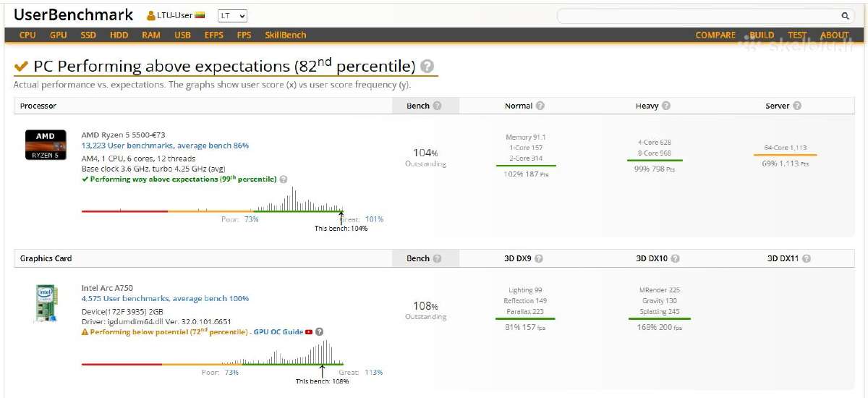Open the HDD menu item

pos(119,35)
